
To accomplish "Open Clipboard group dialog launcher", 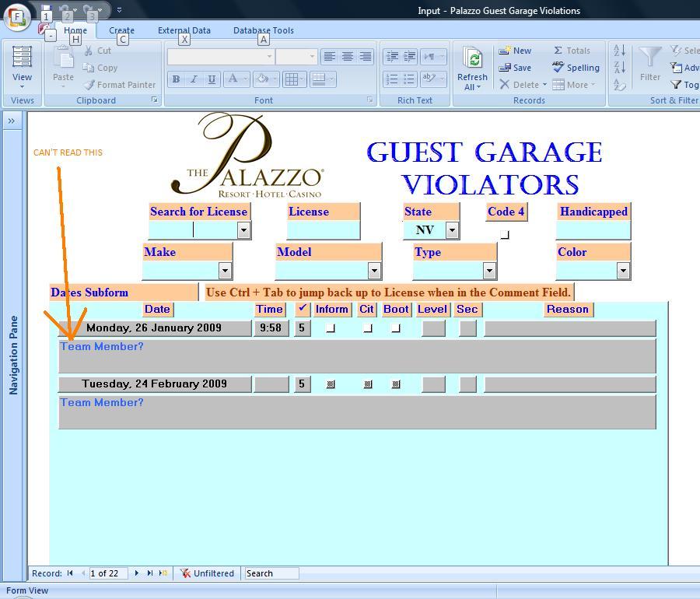I will tap(154, 100).
